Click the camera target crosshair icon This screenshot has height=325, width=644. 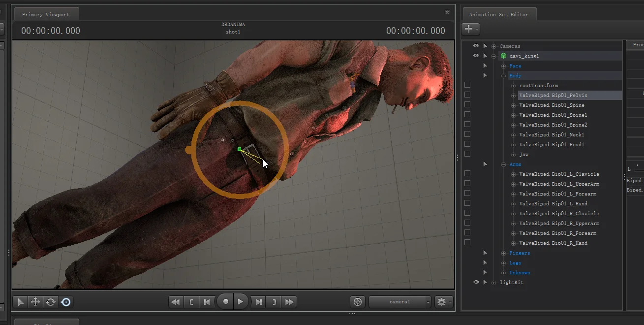click(x=358, y=302)
